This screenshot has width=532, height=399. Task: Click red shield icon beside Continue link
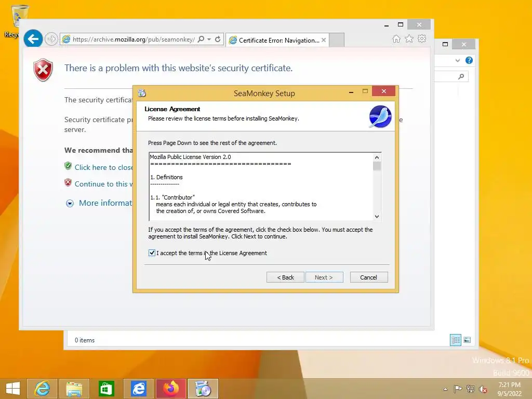coord(68,182)
